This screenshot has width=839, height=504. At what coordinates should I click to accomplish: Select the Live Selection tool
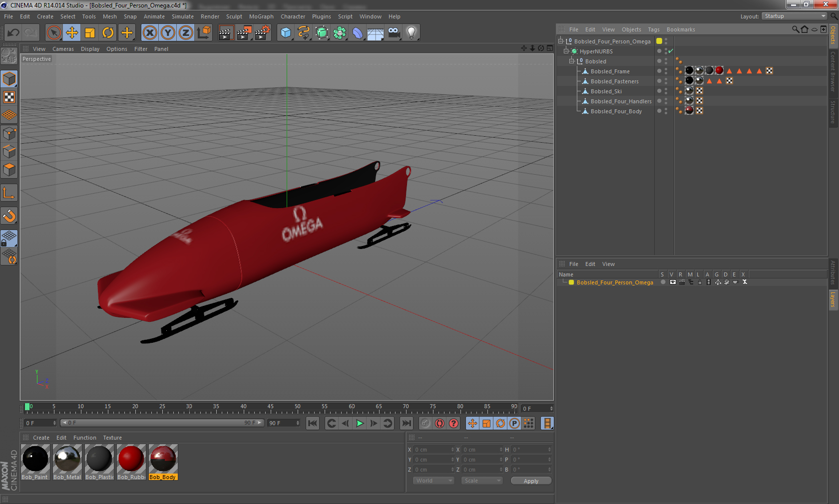pyautogui.click(x=54, y=33)
